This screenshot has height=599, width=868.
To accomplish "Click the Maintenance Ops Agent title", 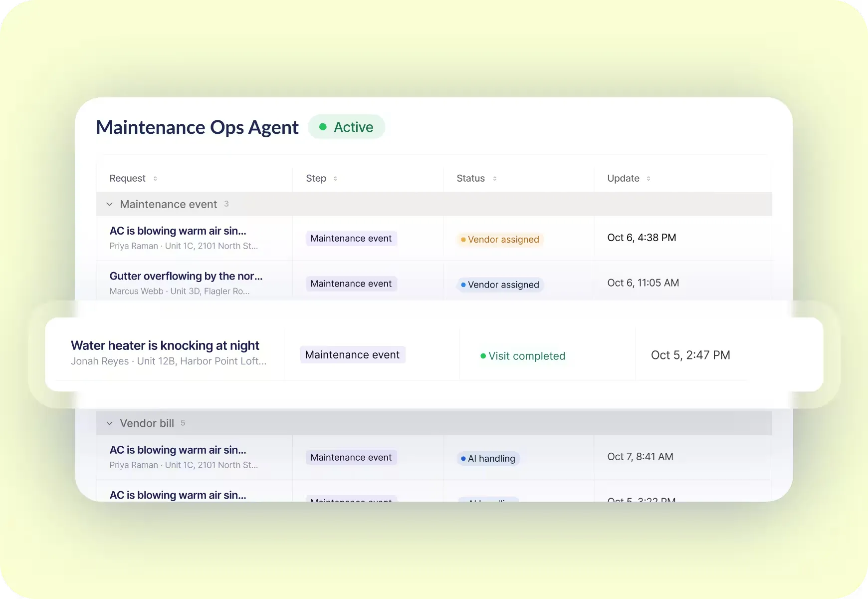I will click(197, 127).
